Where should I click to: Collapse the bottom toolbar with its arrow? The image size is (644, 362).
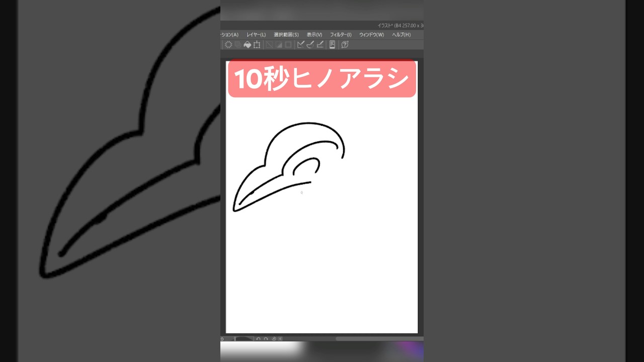[280, 338]
